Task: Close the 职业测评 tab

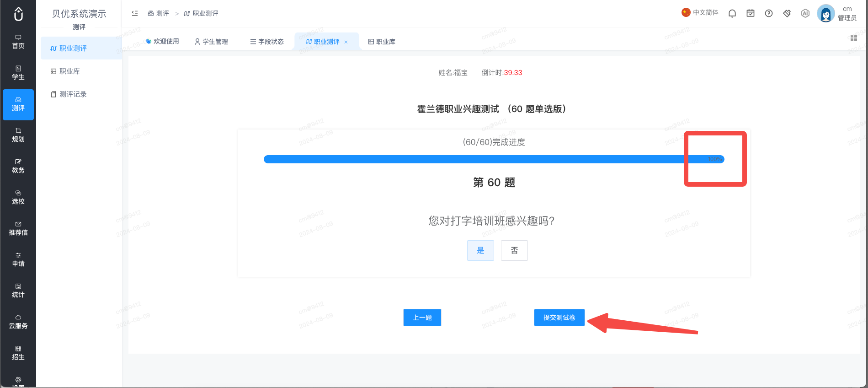Action: pos(346,42)
